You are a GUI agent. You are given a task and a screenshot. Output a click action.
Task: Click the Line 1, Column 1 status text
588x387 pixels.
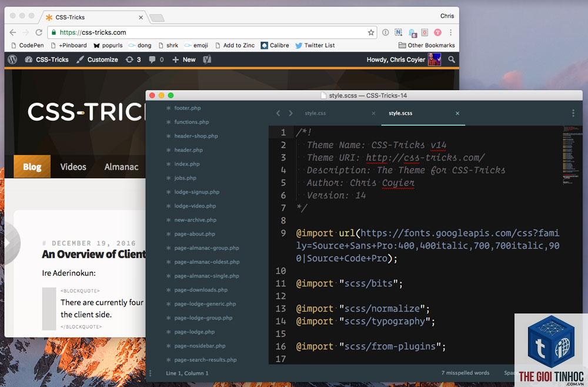tap(187, 373)
